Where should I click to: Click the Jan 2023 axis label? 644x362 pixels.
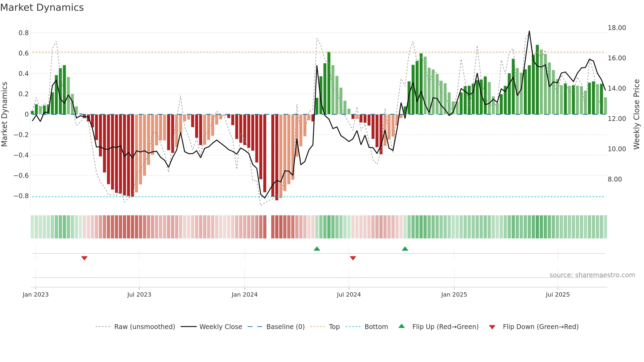point(36,294)
